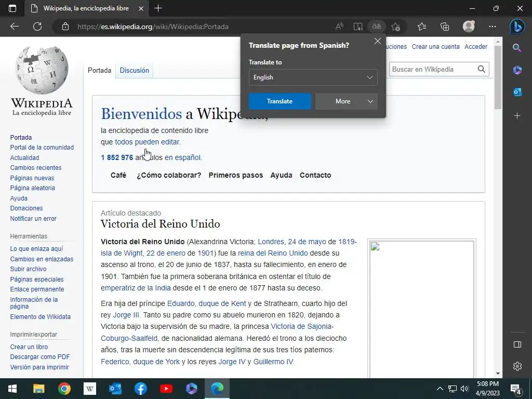Open Outlook icon in the Edge sidebar

coord(517,92)
